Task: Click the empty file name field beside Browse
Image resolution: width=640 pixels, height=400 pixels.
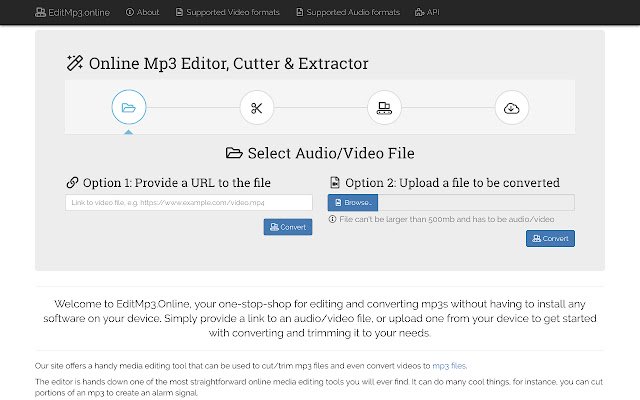Action: tap(476, 202)
